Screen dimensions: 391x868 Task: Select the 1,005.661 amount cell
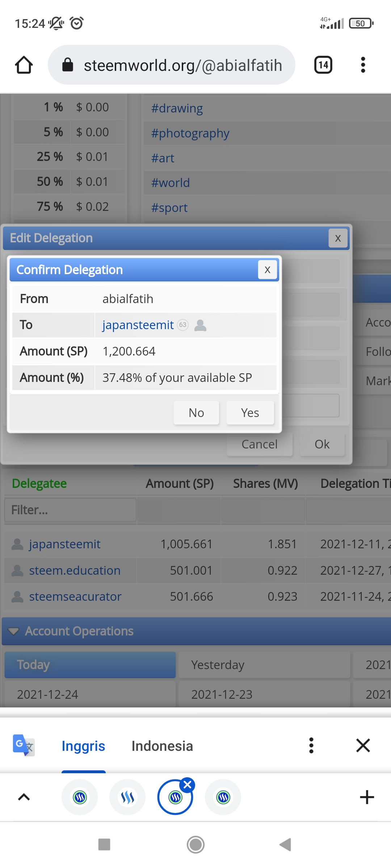coord(186,544)
